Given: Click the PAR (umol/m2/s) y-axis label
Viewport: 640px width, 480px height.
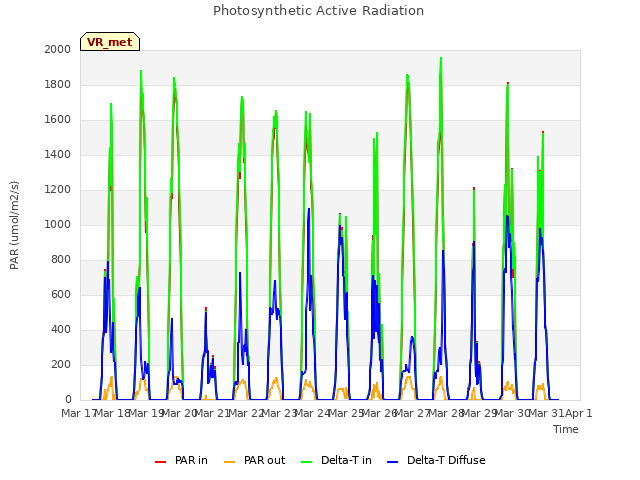Looking at the screenshot, I should pyautogui.click(x=14, y=225).
